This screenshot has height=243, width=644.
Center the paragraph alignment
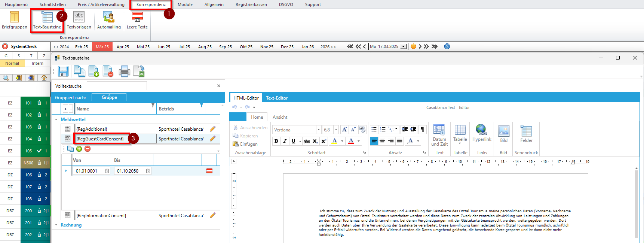(382, 141)
